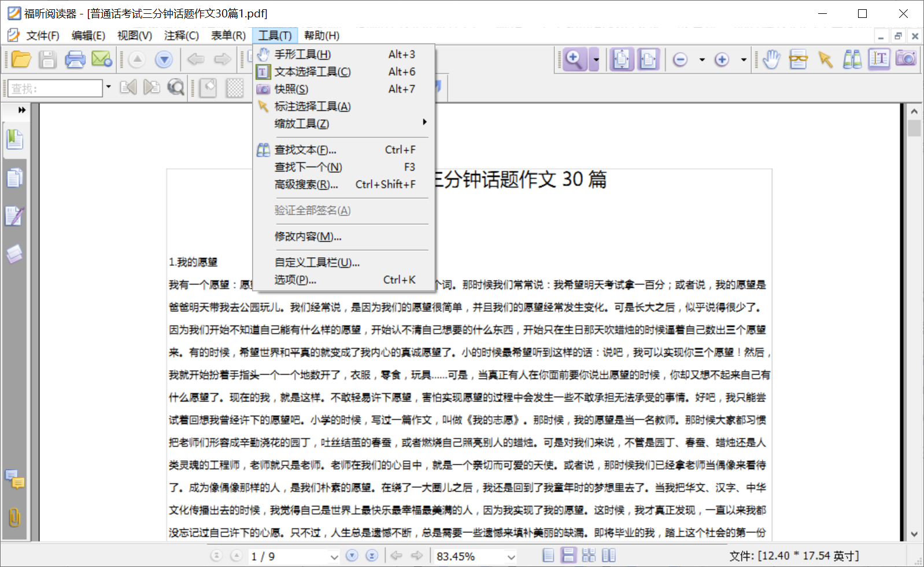Choose 手形工具(H) from Tools menu

tap(345, 54)
